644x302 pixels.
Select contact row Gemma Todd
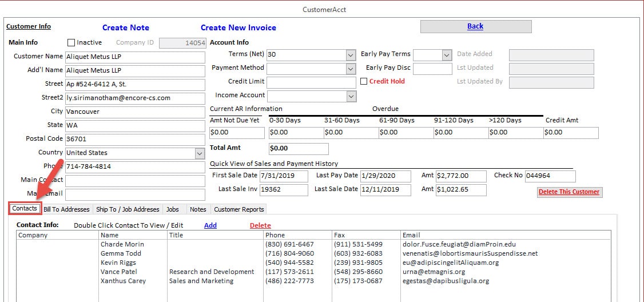click(x=313, y=253)
